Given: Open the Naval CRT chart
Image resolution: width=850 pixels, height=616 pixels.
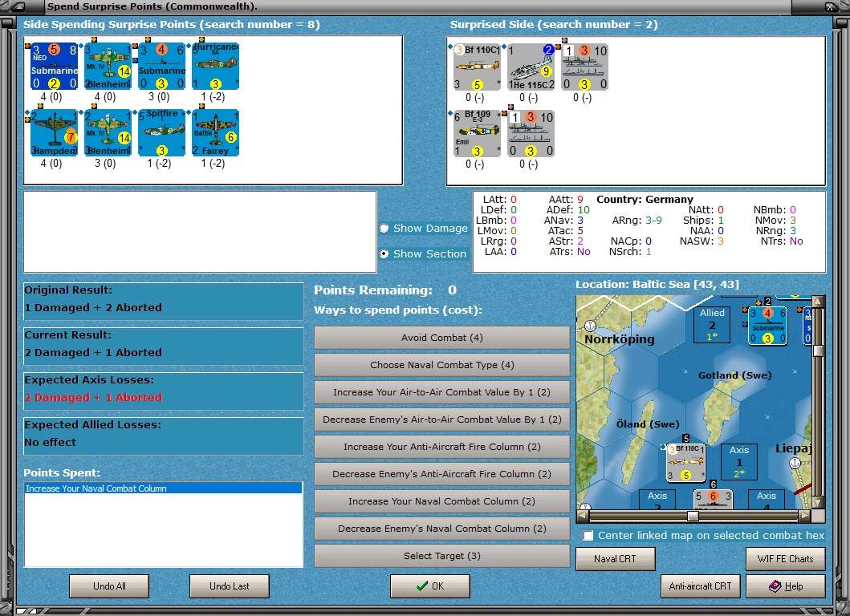Looking at the screenshot, I should coord(616,558).
